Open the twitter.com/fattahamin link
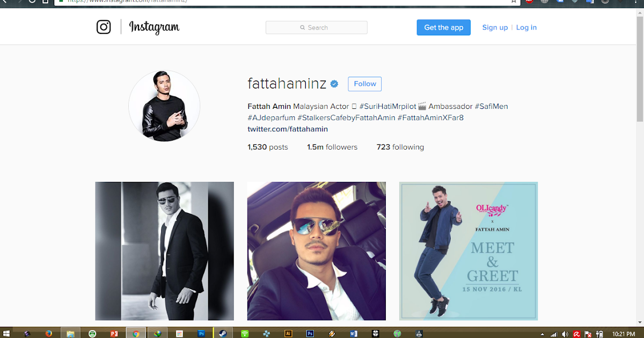This screenshot has height=338, width=644. point(288,129)
